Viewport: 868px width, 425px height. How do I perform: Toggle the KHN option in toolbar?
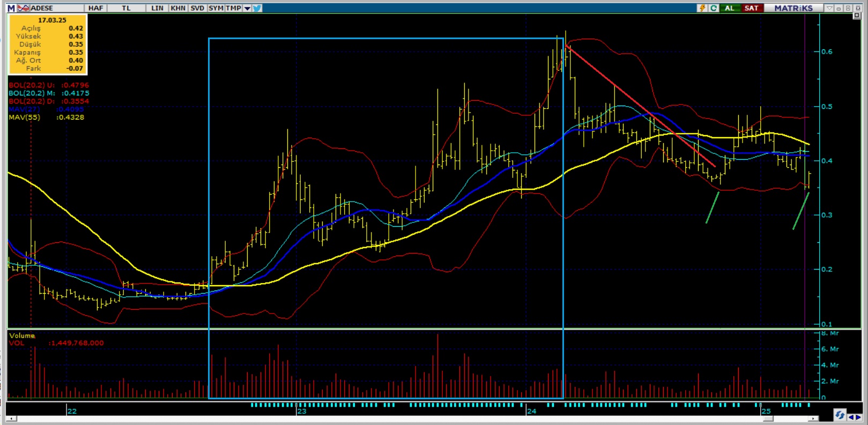pos(178,8)
